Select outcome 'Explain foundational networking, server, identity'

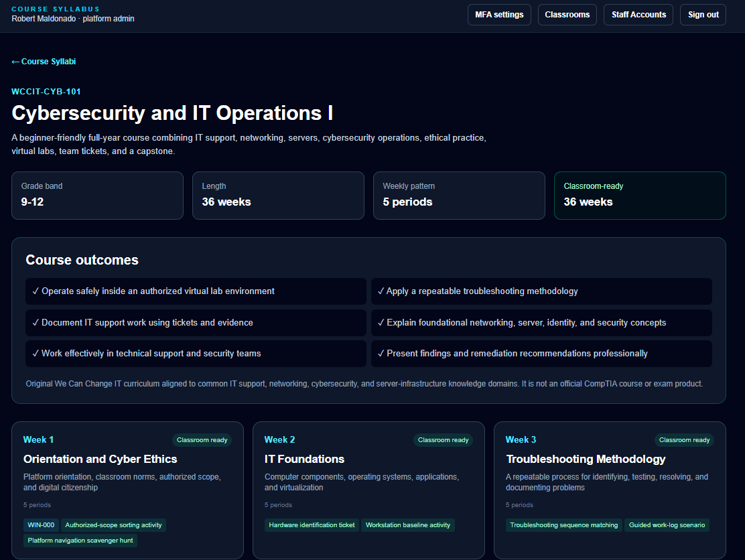point(541,322)
